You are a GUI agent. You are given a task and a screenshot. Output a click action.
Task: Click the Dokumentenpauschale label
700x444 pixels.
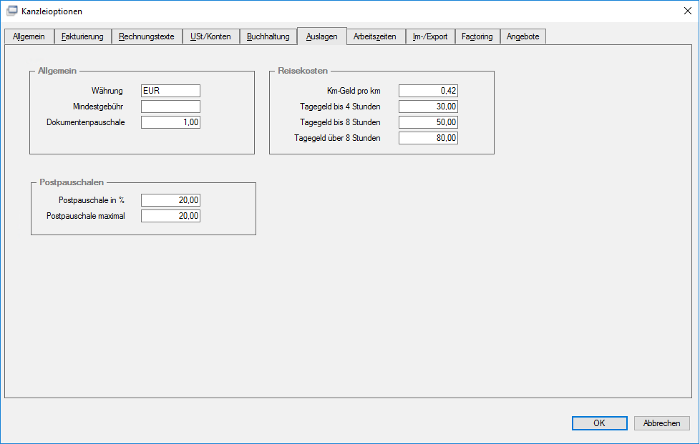[x=86, y=122]
